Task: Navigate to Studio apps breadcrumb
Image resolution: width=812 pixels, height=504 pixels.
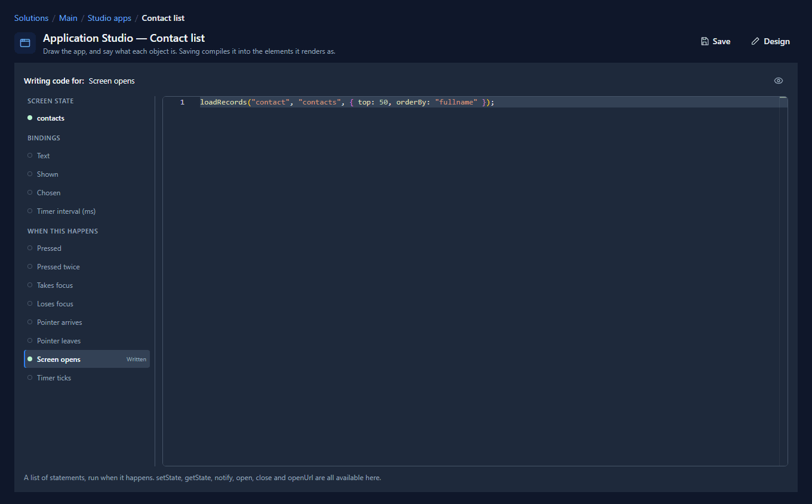Action: [x=109, y=18]
